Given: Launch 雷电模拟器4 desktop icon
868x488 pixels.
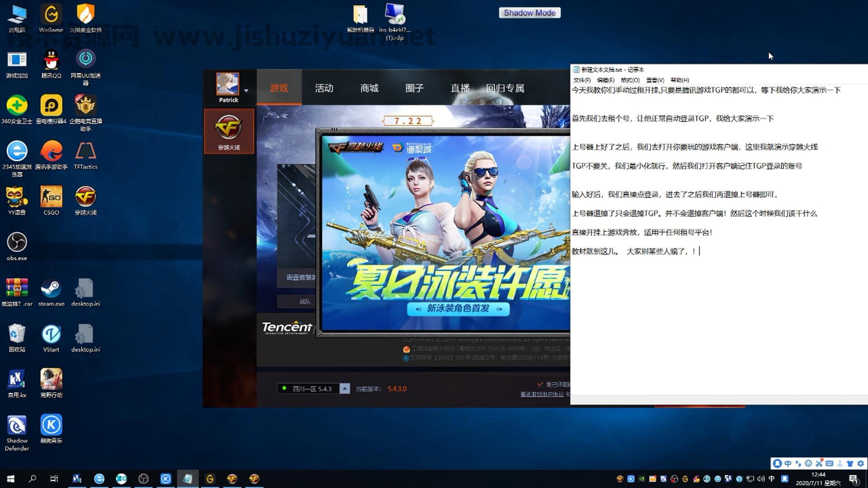Looking at the screenshot, I should point(51,109).
